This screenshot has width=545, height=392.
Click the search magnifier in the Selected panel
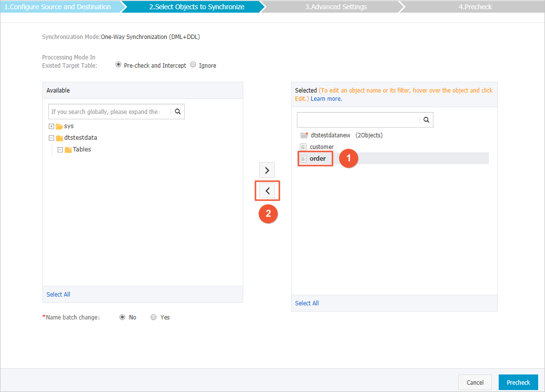pos(426,119)
